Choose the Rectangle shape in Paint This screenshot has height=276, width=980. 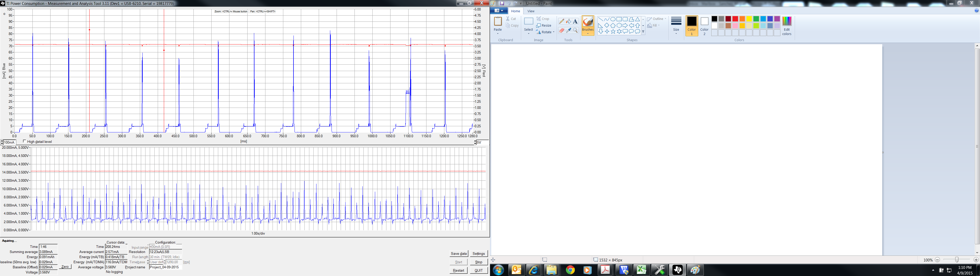click(619, 19)
